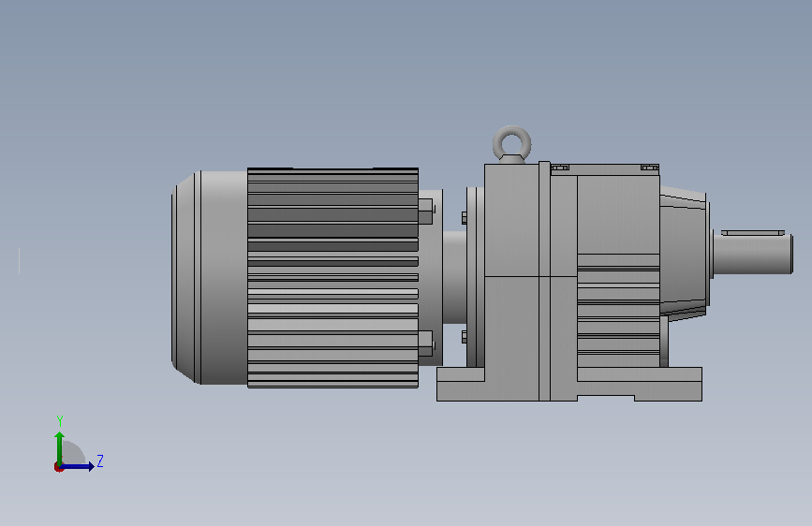812x526 pixels.
Task: Click the Y axis label
Action: [60, 421]
